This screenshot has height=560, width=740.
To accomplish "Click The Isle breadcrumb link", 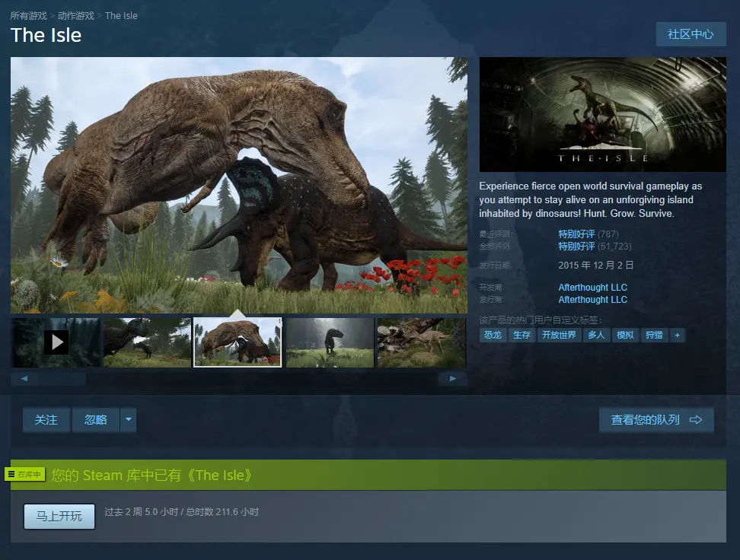I will click(x=121, y=15).
